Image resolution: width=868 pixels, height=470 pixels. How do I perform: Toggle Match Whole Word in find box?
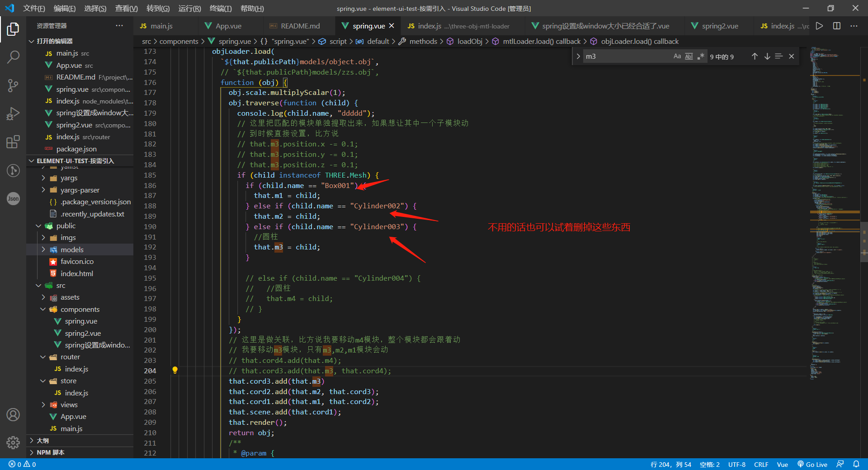point(689,56)
